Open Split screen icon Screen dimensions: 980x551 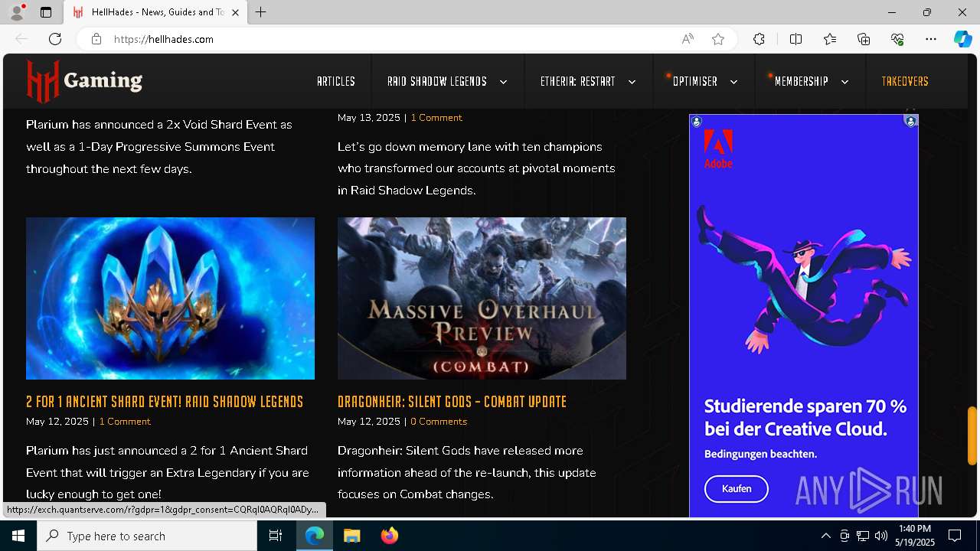point(795,39)
